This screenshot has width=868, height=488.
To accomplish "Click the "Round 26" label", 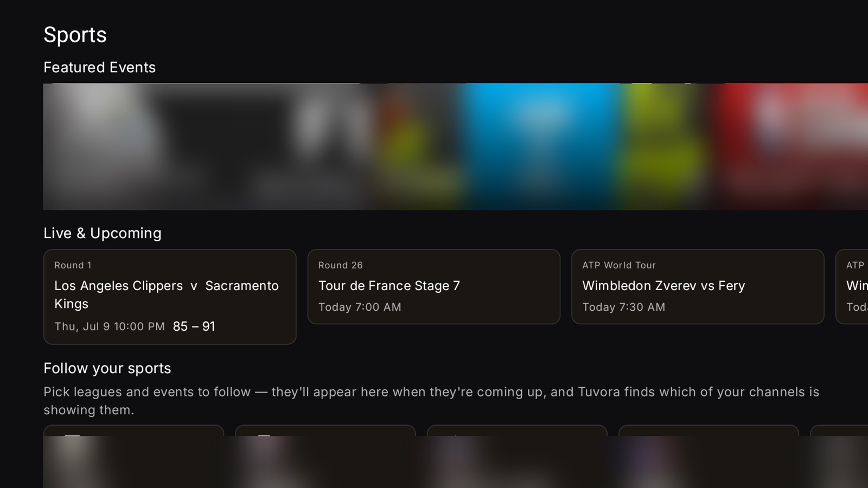I will [x=341, y=265].
